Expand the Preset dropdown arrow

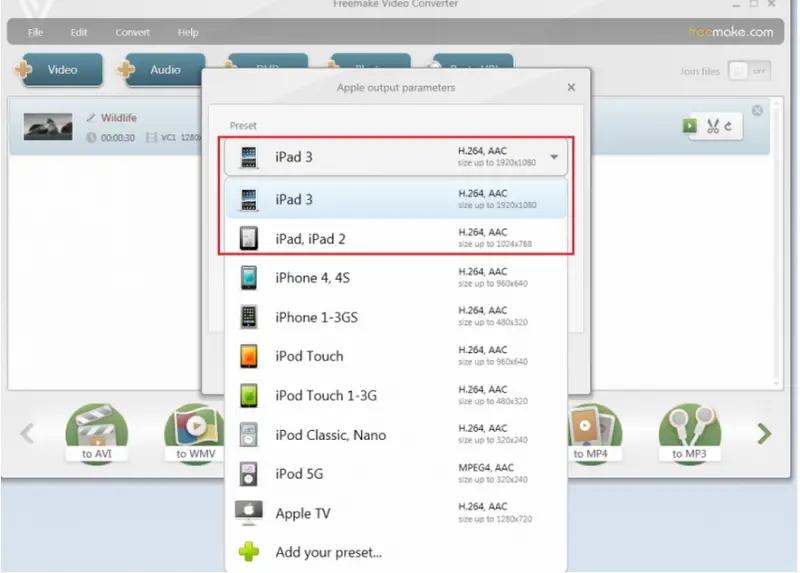(x=554, y=157)
